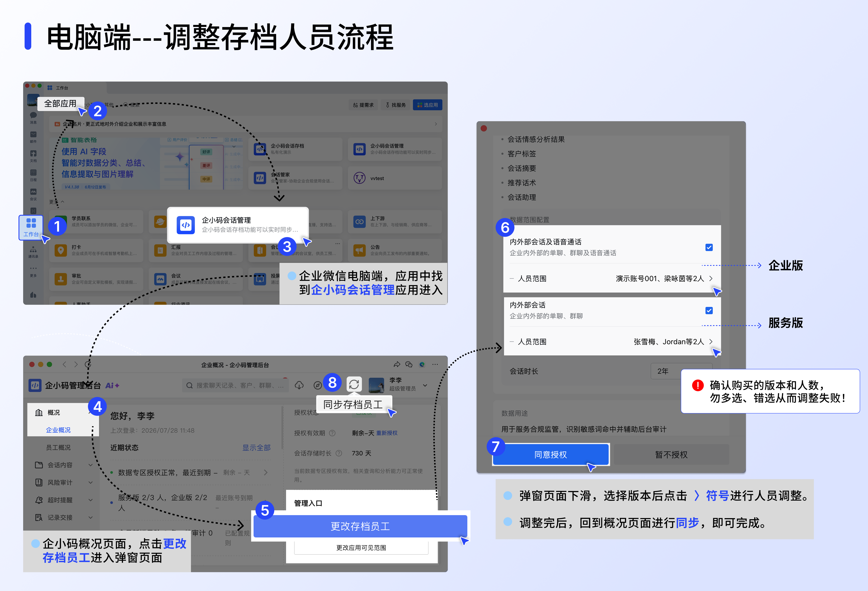Click 显示全部 link
The height and width of the screenshot is (591, 868).
256,447
